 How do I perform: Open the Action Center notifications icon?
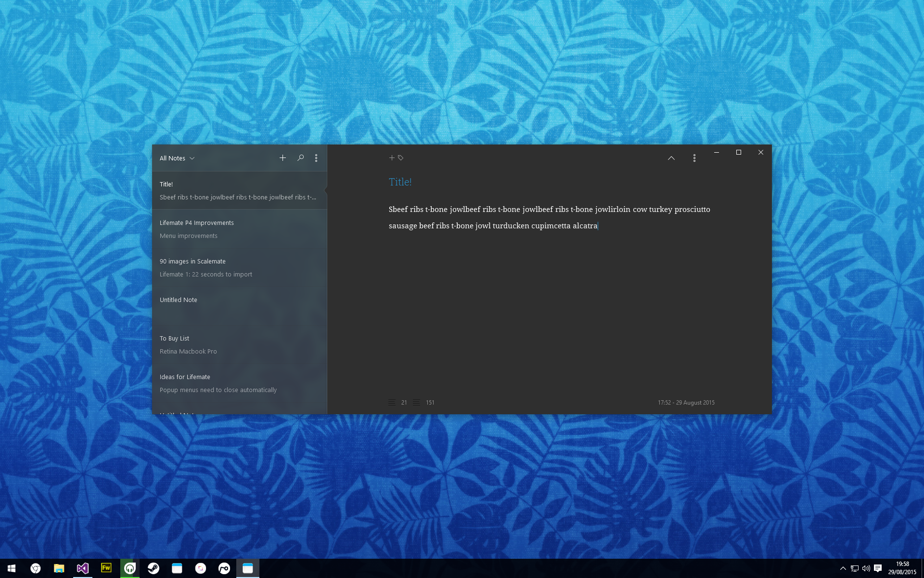point(878,568)
